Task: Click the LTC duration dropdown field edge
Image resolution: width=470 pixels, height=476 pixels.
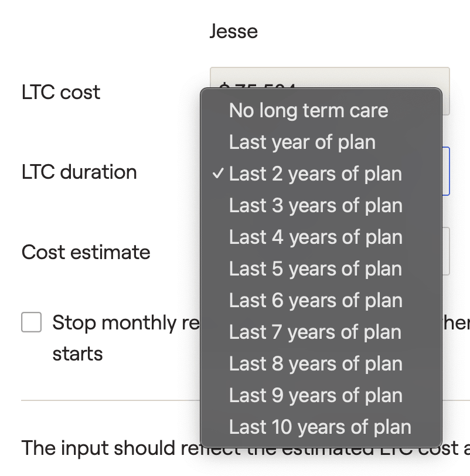Action: pyautogui.click(x=446, y=171)
